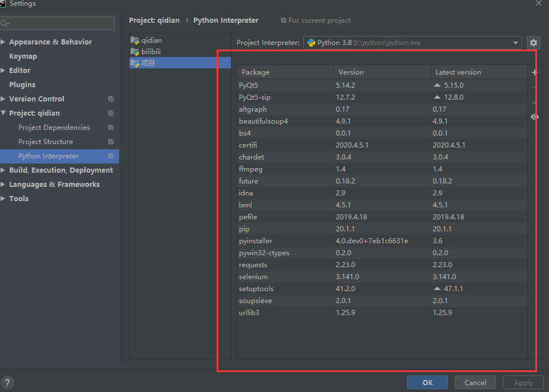Image resolution: width=549 pixels, height=392 pixels.
Task: Select the pefile package row
Action: coord(383,217)
